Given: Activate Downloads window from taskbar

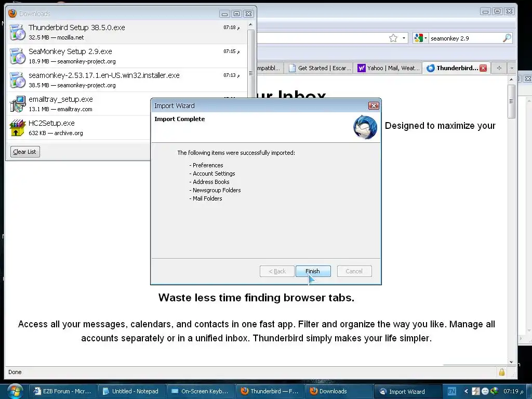Looking at the screenshot, I should pyautogui.click(x=339, y=391).
